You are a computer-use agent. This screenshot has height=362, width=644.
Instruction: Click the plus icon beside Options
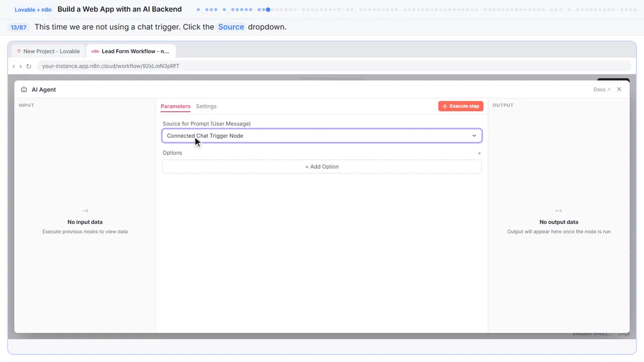(479, 153)
